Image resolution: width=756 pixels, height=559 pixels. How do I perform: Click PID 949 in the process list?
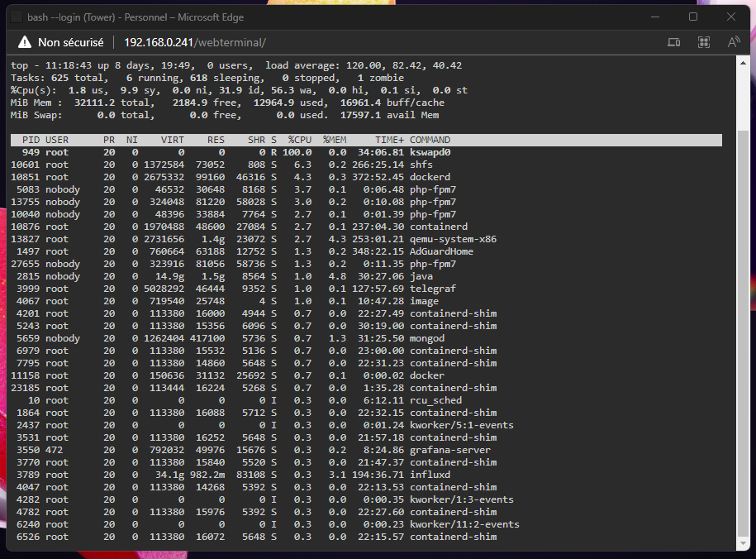[x=31, y=152]
